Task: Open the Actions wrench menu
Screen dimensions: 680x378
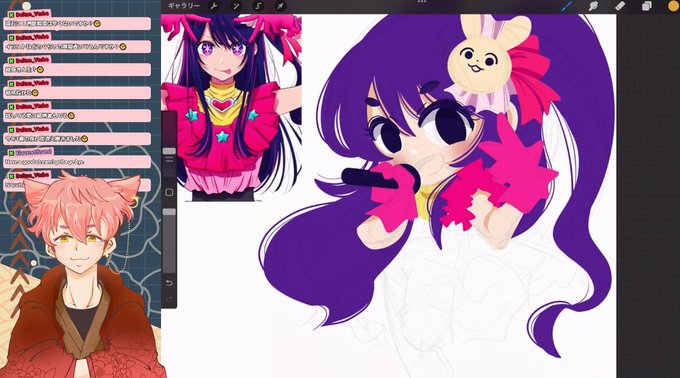Action: (x=214, y=6)
